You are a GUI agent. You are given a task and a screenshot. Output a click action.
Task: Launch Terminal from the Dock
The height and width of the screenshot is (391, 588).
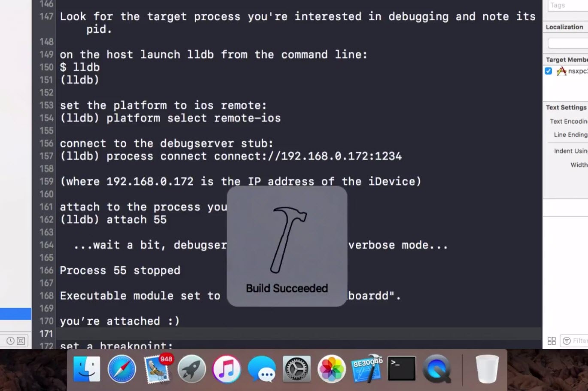(x=401, y=368)
